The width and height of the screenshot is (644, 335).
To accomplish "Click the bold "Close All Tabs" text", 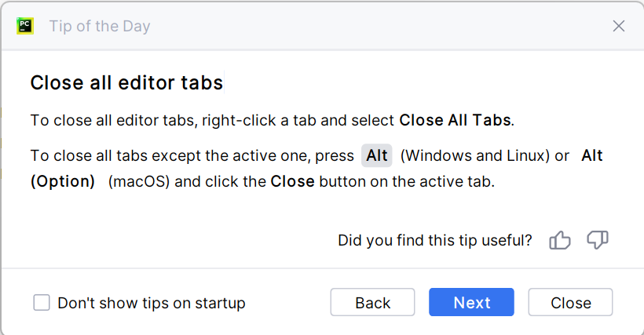I will pyautogui.click(x=456, y=121).
